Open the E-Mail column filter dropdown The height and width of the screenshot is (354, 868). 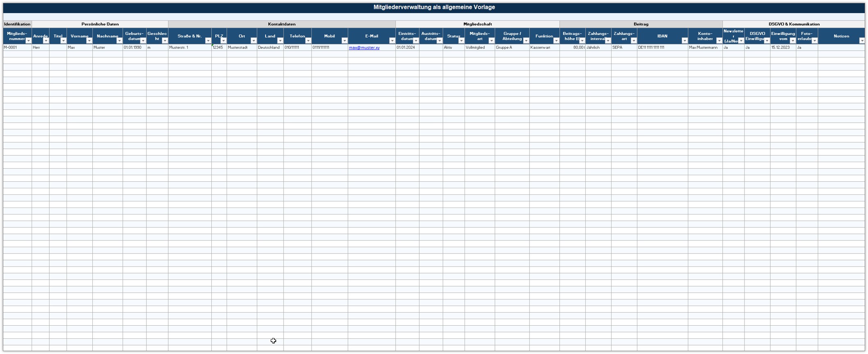tap(392, 41)
